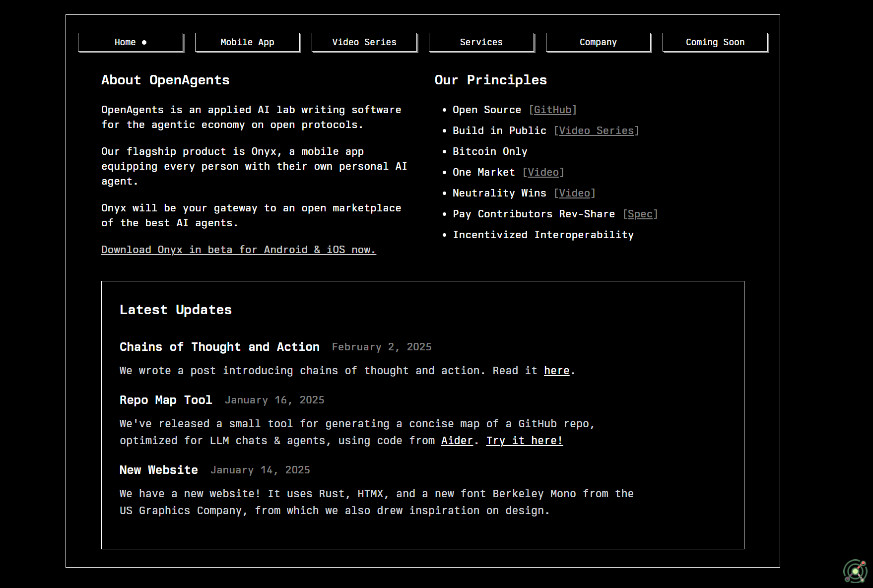Image resolution: width=873 pixels, height=588 pixels.
Task: Click the Bitcoin Only principle
Action: [x=490, y=151]
